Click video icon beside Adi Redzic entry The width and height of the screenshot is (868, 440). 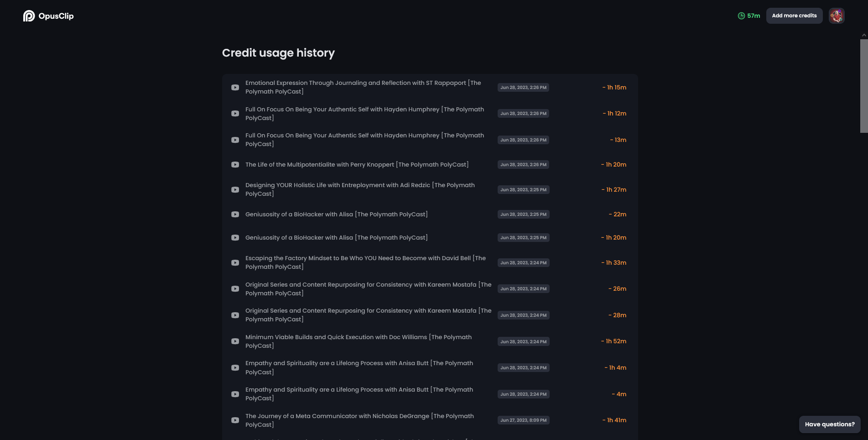(x=235, y=189)
